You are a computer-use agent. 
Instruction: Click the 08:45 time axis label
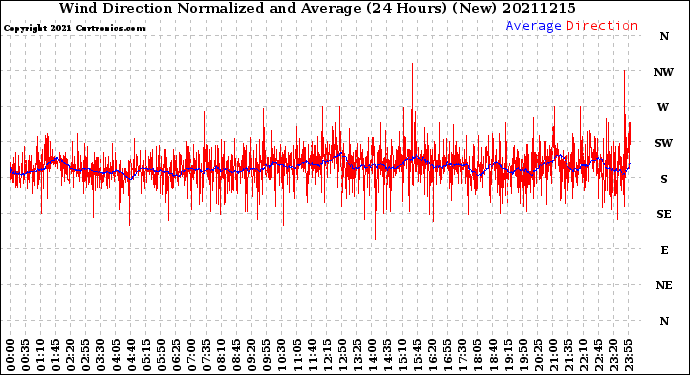click(236, 355)
